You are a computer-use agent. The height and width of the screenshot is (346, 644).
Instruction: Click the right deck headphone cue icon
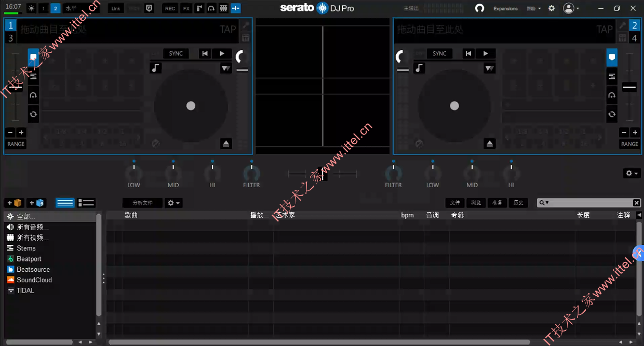click(x=612, y=95)
